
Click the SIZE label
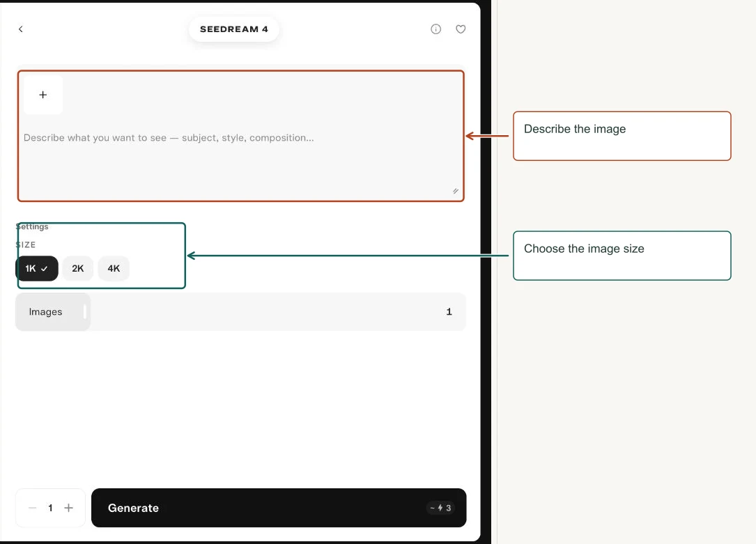(26, 244)
